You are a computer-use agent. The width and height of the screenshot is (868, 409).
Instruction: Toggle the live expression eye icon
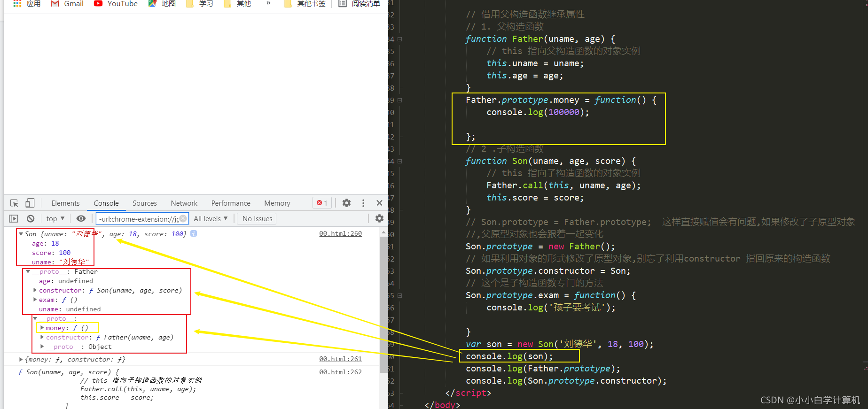pos(81,218)
